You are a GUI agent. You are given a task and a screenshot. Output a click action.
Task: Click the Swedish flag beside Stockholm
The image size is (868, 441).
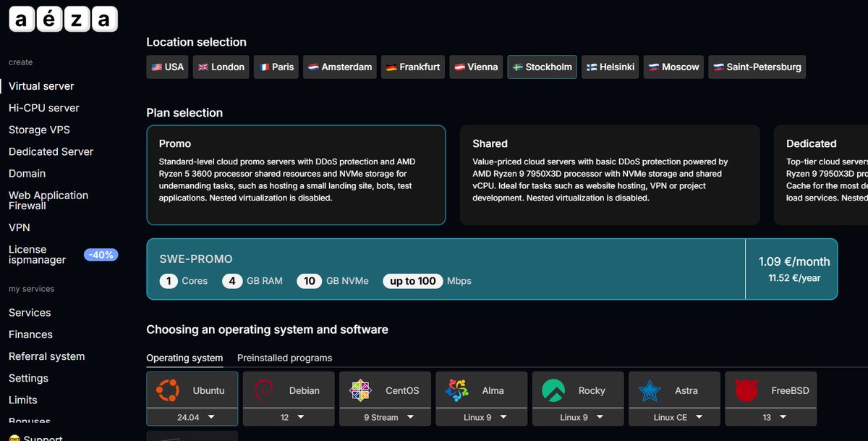tap(518, 67)
